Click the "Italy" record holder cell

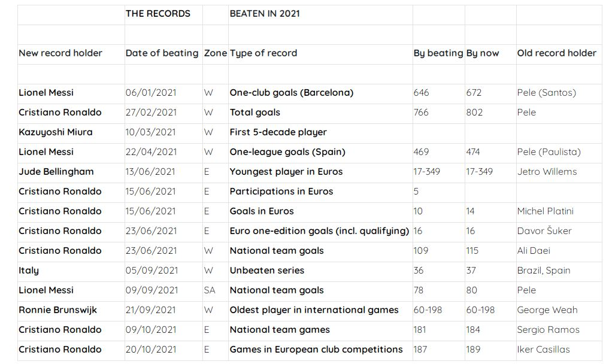[29, 271]
